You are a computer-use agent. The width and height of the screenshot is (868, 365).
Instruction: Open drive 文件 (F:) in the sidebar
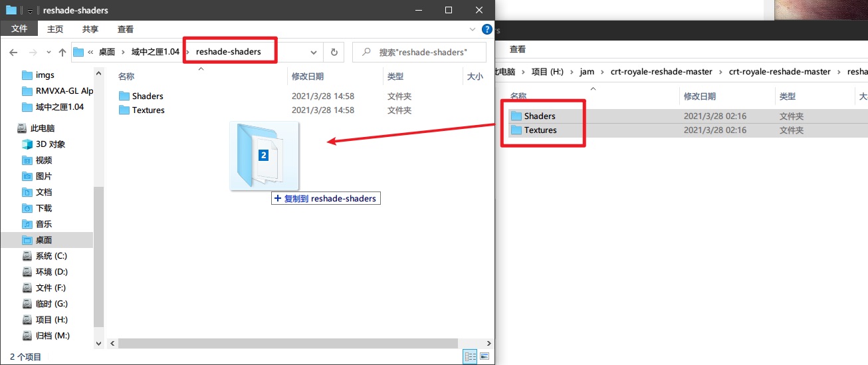tap(51, 288)
